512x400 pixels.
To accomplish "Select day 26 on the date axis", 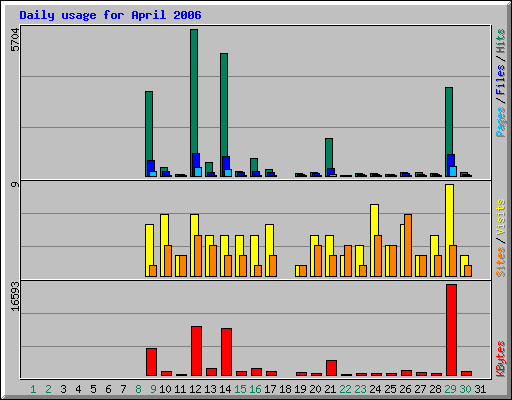I will (405, 389).
